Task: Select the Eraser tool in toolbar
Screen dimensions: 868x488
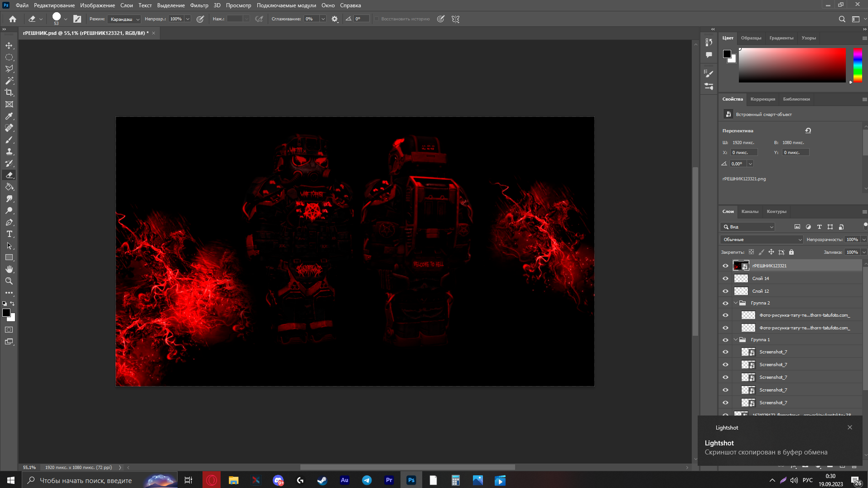Action: (9, 175)
